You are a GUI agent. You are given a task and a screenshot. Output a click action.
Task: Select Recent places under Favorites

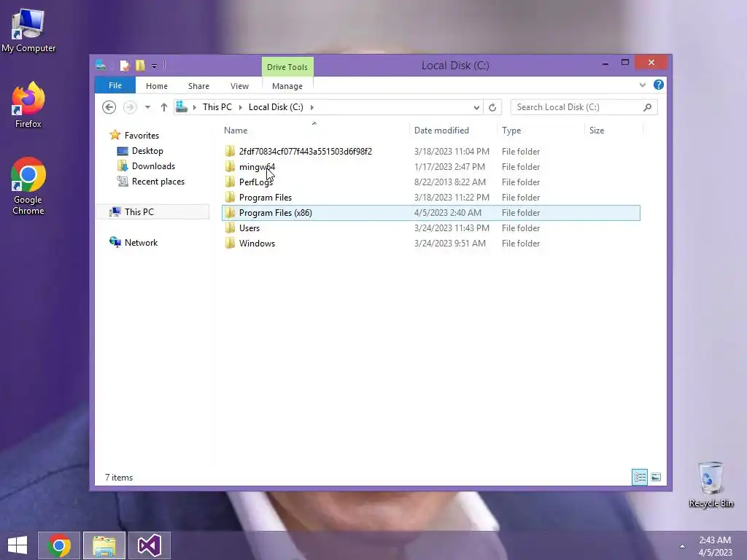coord(158,182)
